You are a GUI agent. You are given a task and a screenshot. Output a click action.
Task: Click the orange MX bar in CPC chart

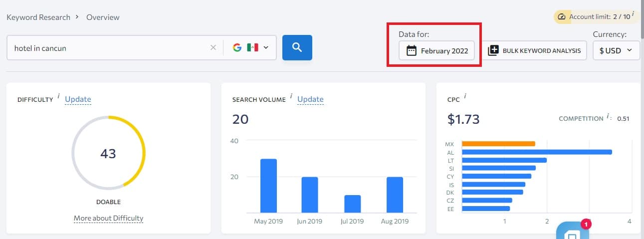click(498, 144)
